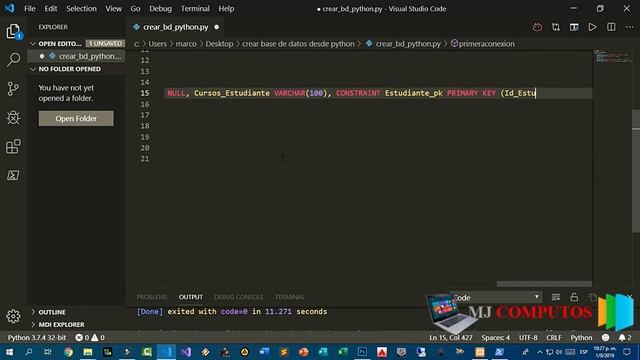640x360 pixels.
Task: Switch to the DEBUG CONSOLE tab
Action: click(x=238, y=297)
